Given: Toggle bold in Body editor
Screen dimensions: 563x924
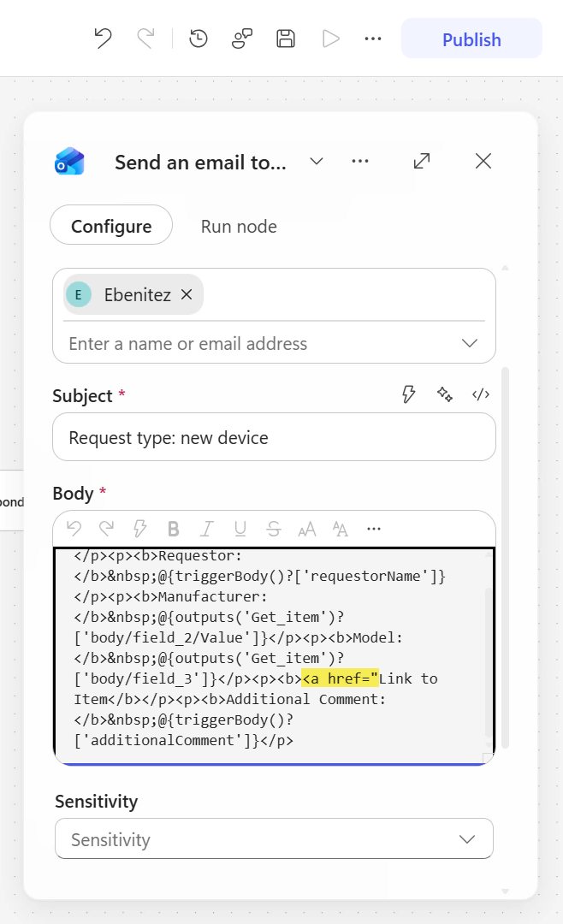Looking at the screenshot, I should pos(174,530).
